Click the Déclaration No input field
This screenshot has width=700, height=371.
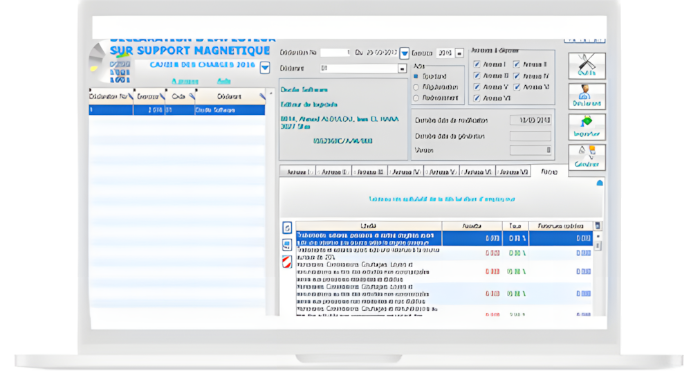click(x=335, y=53)
